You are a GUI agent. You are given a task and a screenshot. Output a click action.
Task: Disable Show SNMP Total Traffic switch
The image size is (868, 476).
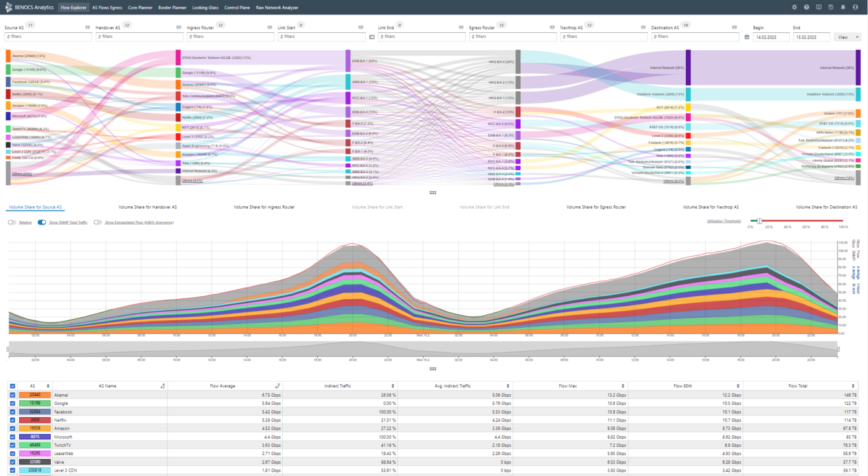point(42,222)
